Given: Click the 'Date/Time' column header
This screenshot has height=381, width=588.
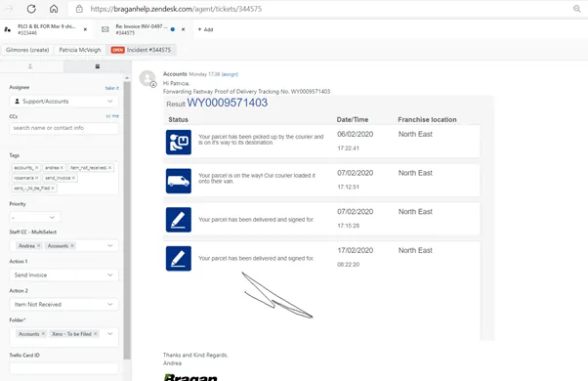Looking at the screenshot, I should click(353, 119).
